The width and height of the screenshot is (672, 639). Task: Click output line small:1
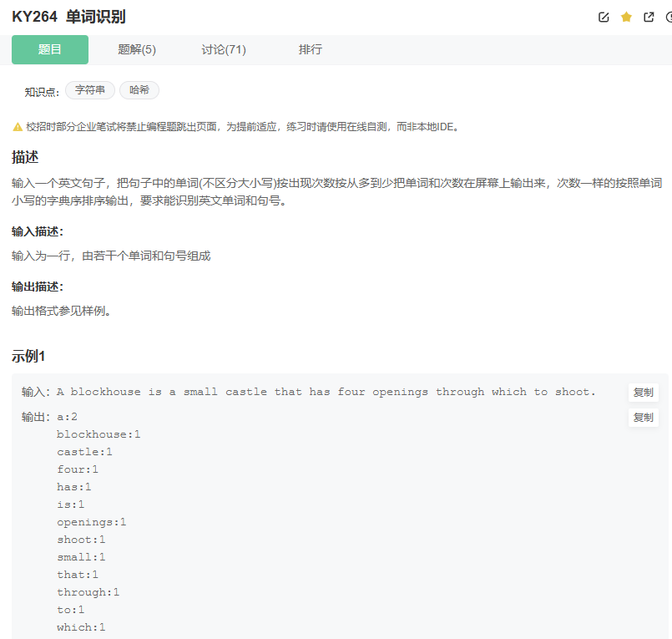click(x=81, y=557)
